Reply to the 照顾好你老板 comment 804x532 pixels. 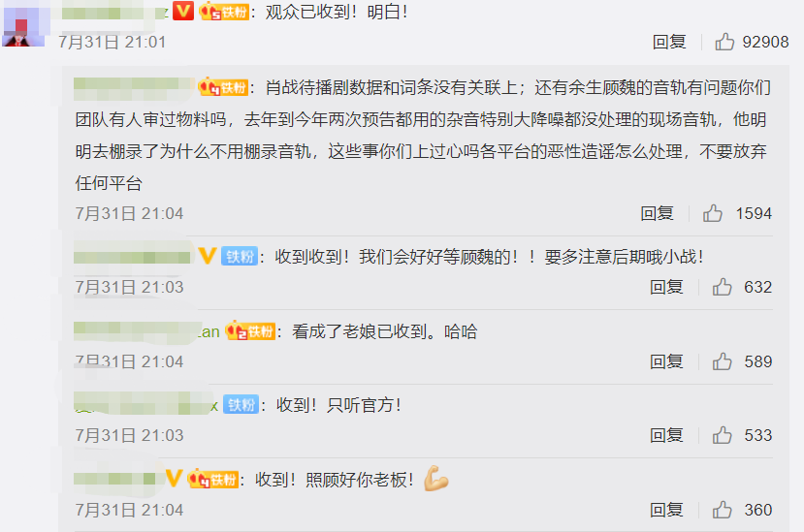pos(666,510)
